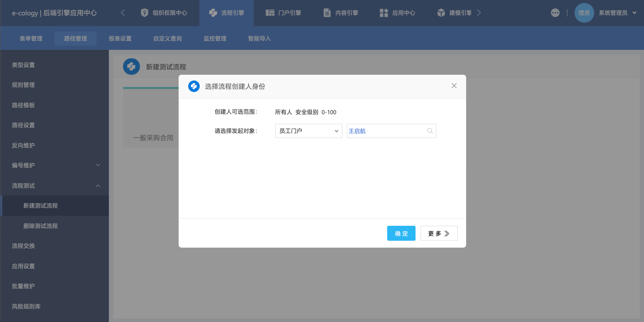
Task: Select 反向维护 in the sidebar
Action: coord(54,145)
